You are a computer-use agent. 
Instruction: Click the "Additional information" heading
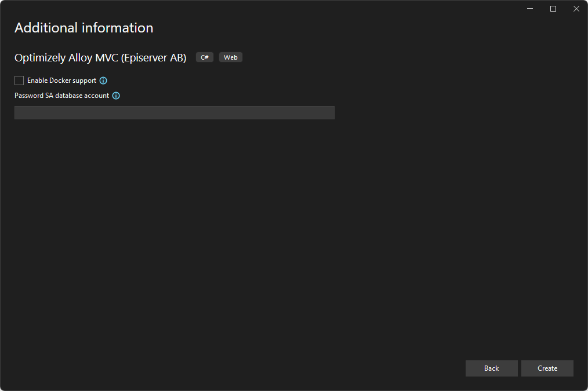(84, 28)
